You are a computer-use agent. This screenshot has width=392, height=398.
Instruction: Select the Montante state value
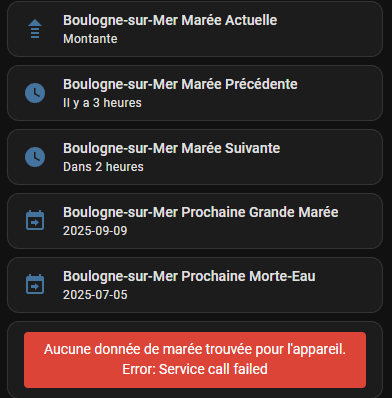pyautogui.click(x=90, y=39)
